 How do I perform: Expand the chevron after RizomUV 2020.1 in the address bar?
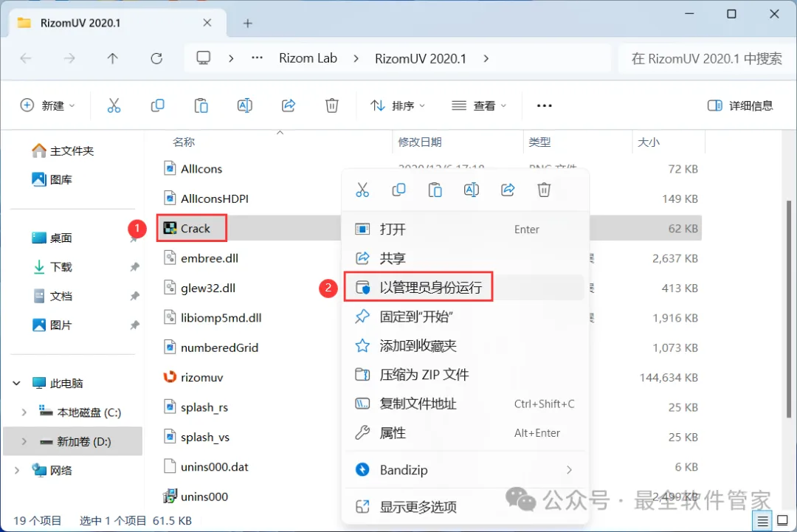486,58
